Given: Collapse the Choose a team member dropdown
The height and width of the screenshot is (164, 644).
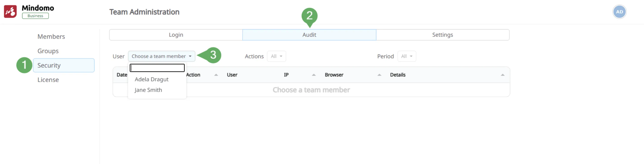Looking at the screenshot, I should coord(161,56).
